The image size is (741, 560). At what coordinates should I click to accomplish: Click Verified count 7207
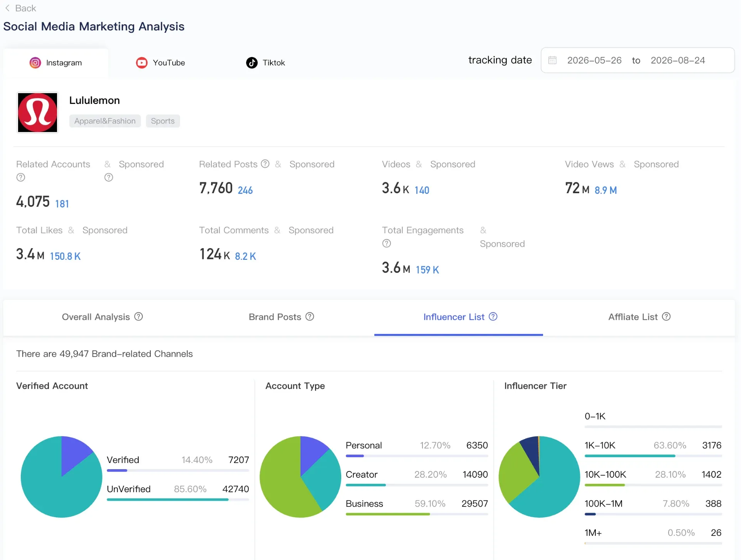(x=238, y=460)
